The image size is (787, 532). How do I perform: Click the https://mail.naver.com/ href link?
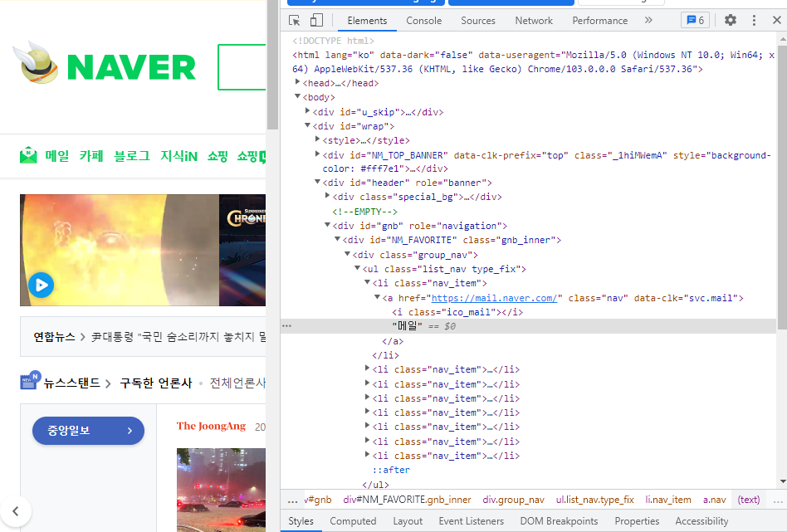[x=494, y=298]
